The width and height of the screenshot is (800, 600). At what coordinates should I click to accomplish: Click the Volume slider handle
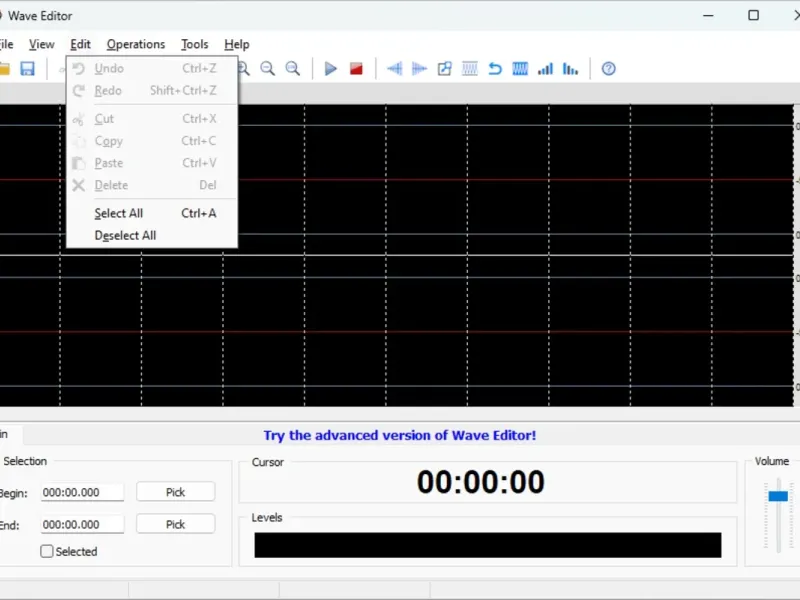[778, 496]
